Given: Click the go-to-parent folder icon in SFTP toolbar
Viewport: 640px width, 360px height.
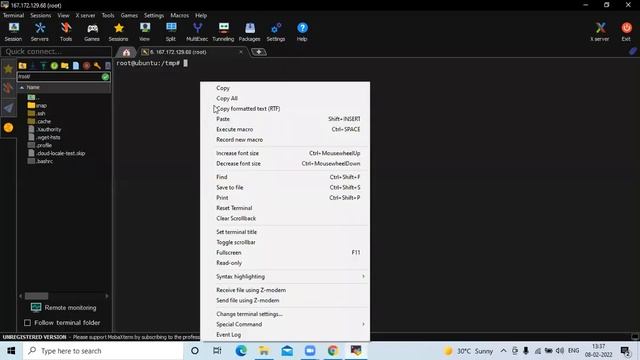Looking at the screenshot, I should pyautogui.click(x=22, y=66).
